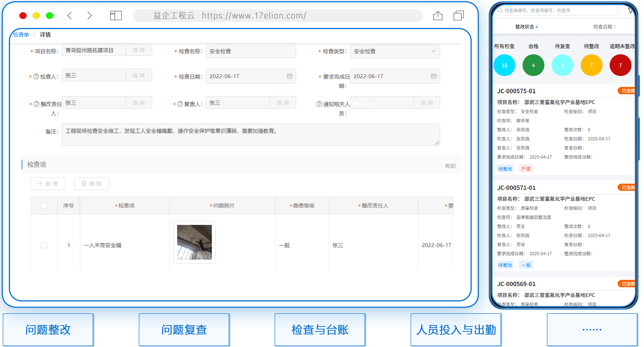Click 待整改 tag on card JC-000575-01
Viewport: 644px width, 347px height.
point(505,169)
